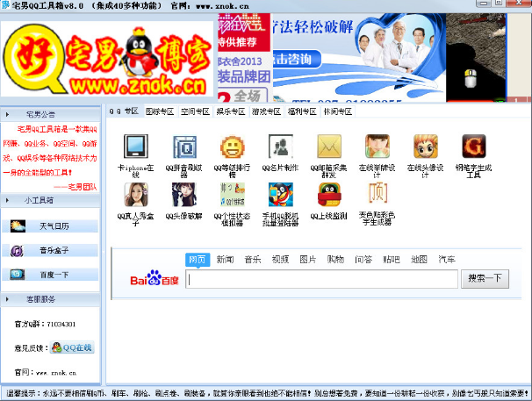Launch 钢笔字生成工具 icon
The width and height of the screenshot is (532, 401).
pyautogui.click(x=474, y=147)
